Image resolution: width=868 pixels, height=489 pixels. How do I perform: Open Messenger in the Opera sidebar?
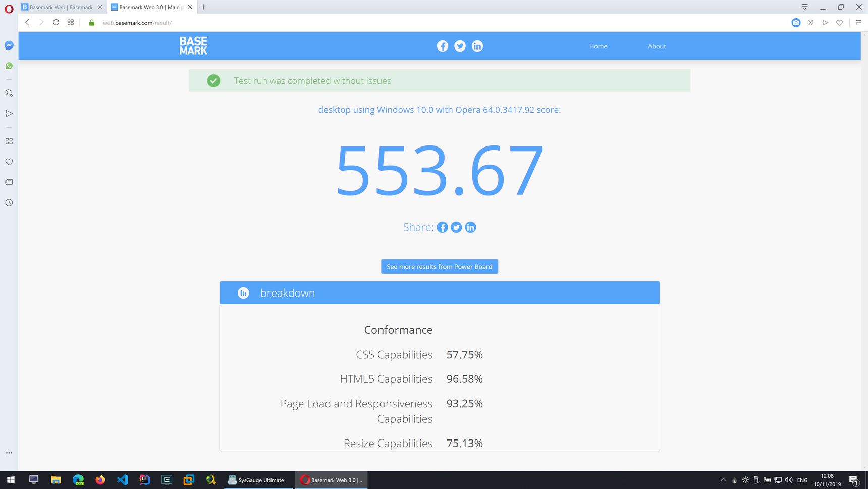[9, 45]
